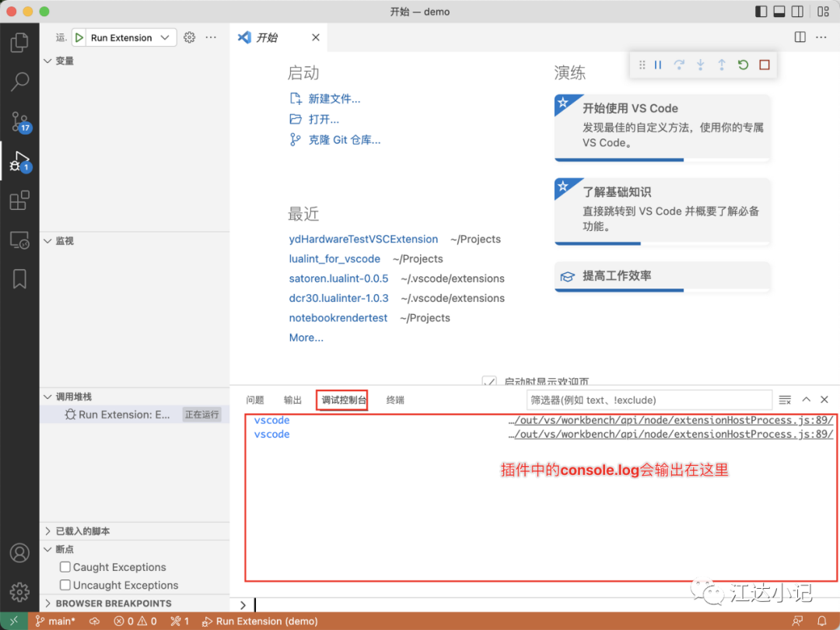This screenshot has height=630, width=840.
Task: Open 提高工作效率 walkthrough card
Action: (662, 276)
